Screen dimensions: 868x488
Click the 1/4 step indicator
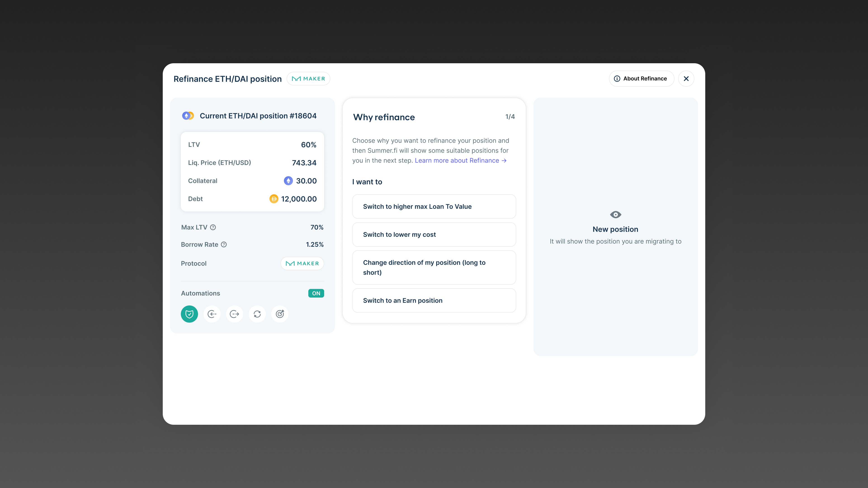pos(510,117)
